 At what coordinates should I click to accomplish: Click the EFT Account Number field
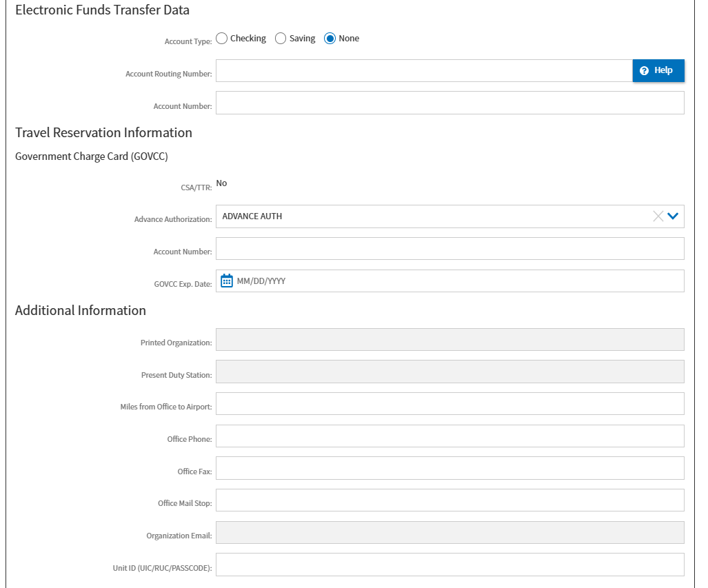[449, 103]
